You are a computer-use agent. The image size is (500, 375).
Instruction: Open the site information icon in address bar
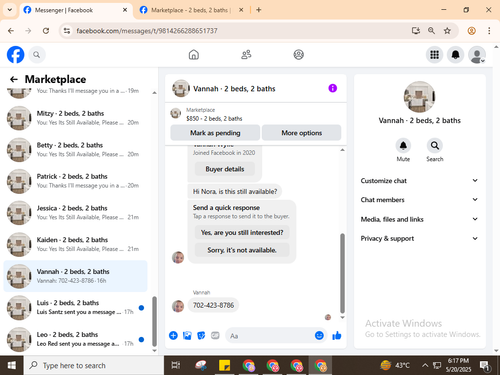click(x=67, y=31)
